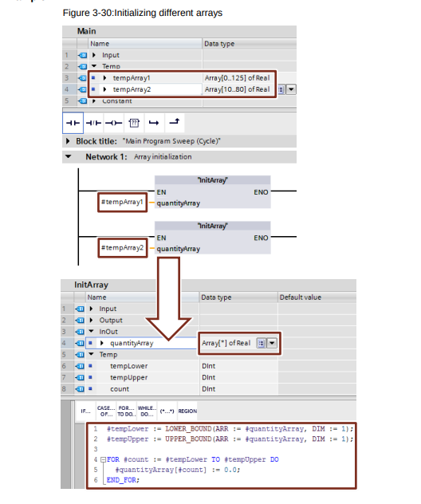This screenshot has height=504, width=421.
Task: Collapse the Temp section in InitArray
Action: pos(91,354)
